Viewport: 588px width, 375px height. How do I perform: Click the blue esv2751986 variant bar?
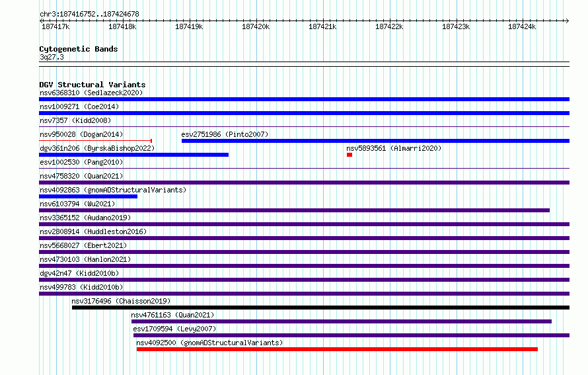[375, 141]
